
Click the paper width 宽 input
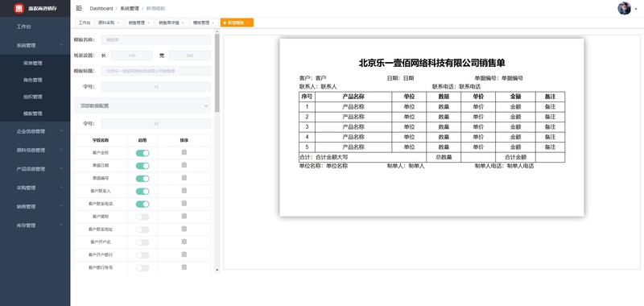pos(190,56)
